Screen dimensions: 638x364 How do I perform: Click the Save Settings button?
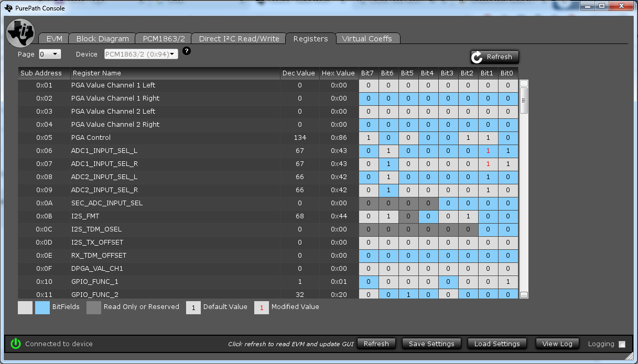[x=431, y=344]
